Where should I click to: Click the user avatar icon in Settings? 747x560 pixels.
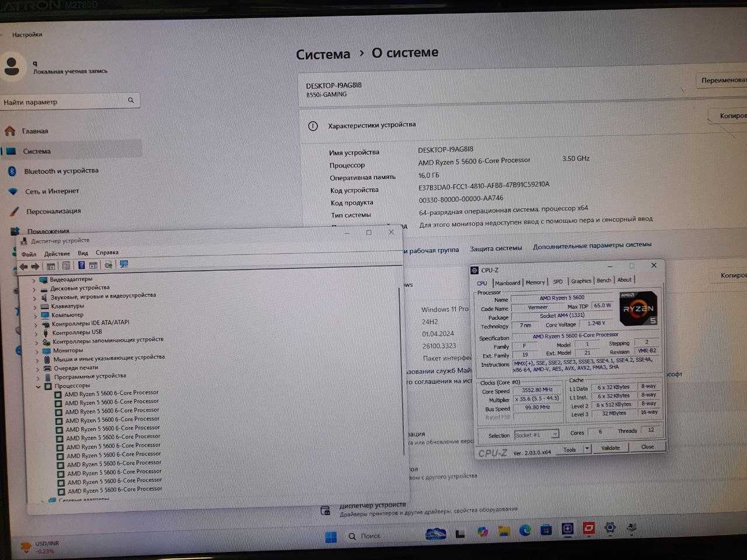[x=13, y=66]
